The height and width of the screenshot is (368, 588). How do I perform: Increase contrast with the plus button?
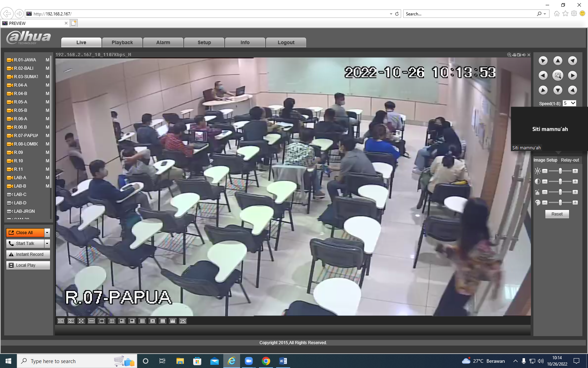575,182
